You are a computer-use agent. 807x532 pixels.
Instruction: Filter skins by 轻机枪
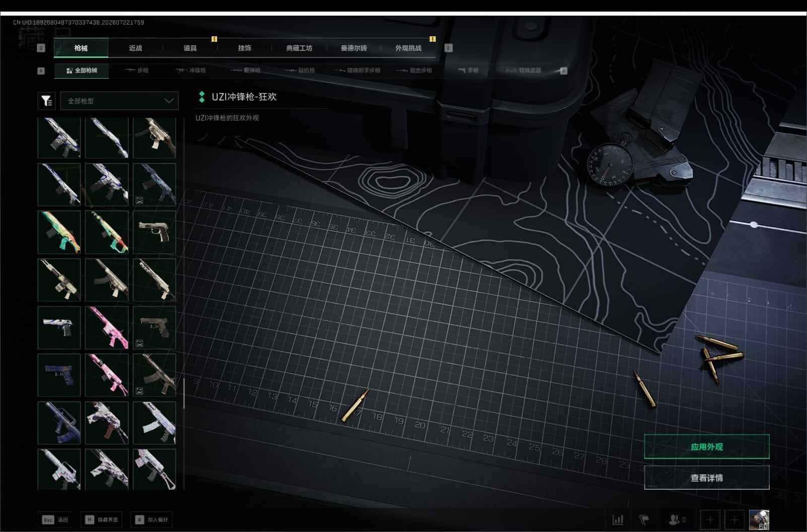click(300, 71)
